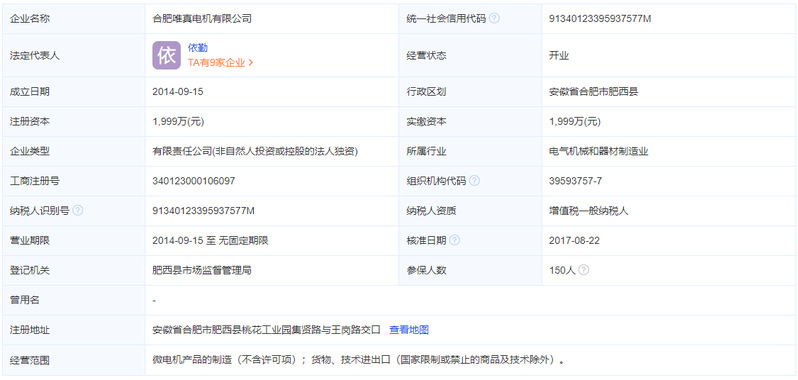The height and width of the screenshot is (380, 798).
Task: Click 肥西县市场监督管理局 authority value
Action: coord(202,270)
